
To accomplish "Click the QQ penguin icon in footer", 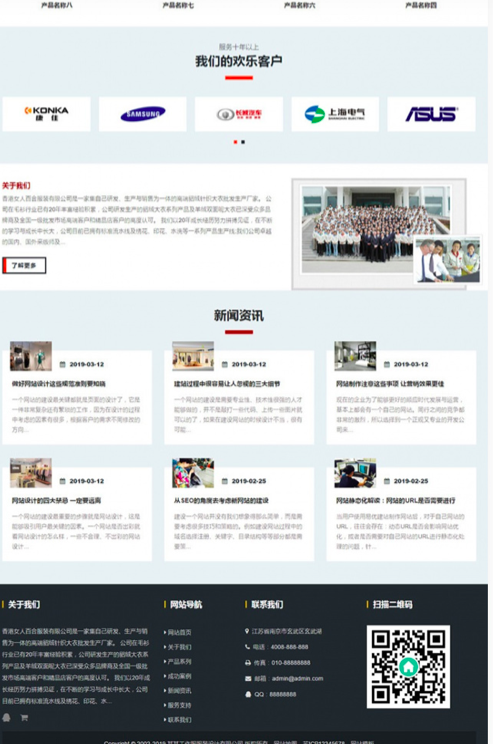I will click(6, 717).
